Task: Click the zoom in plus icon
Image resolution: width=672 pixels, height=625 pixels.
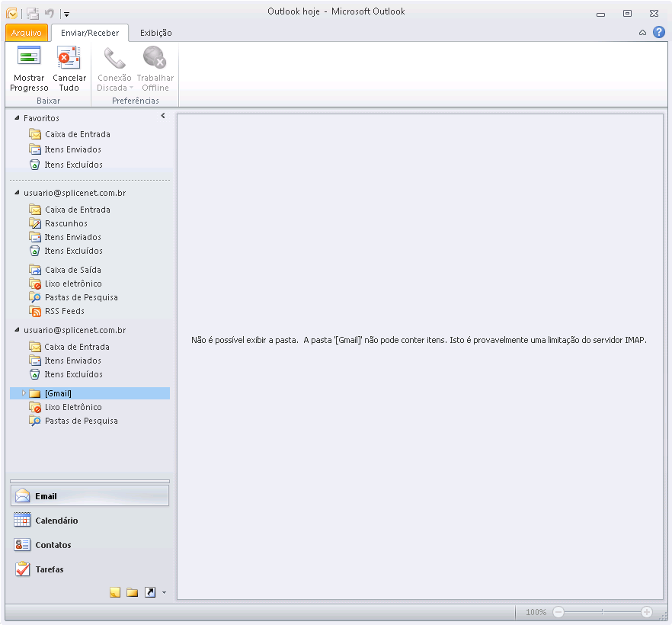Action: click(647, 612)
